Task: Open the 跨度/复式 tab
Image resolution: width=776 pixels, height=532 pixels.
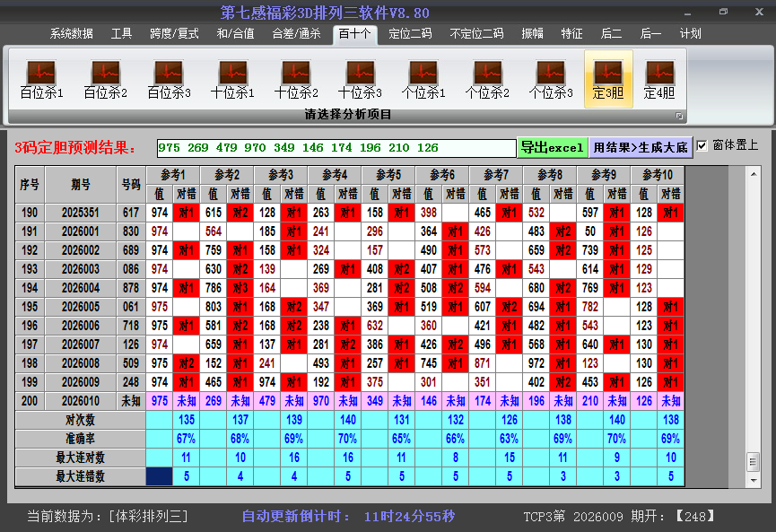Action: tap(174, 34)
